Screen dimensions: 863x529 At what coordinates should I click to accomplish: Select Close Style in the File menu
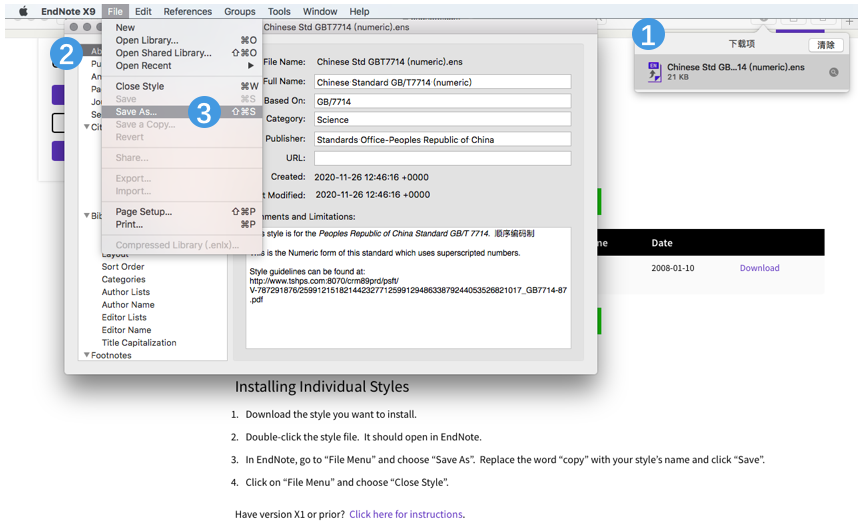tap(140, 87)
